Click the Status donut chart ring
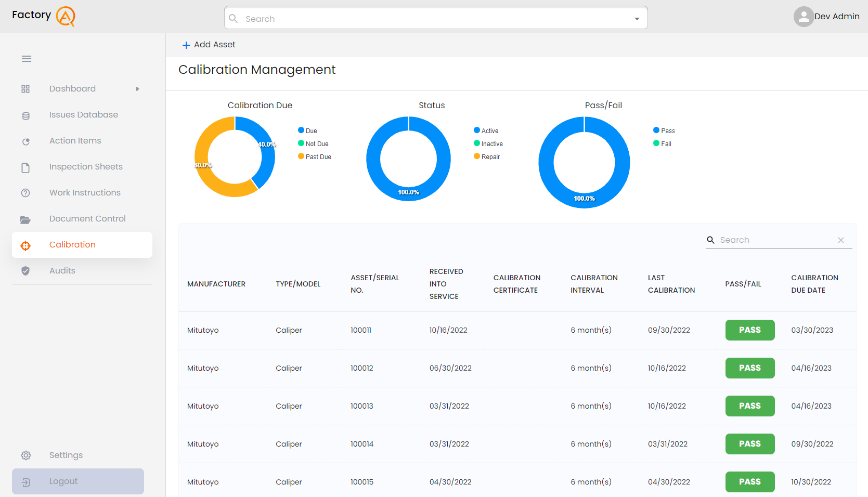 [409, 193]
